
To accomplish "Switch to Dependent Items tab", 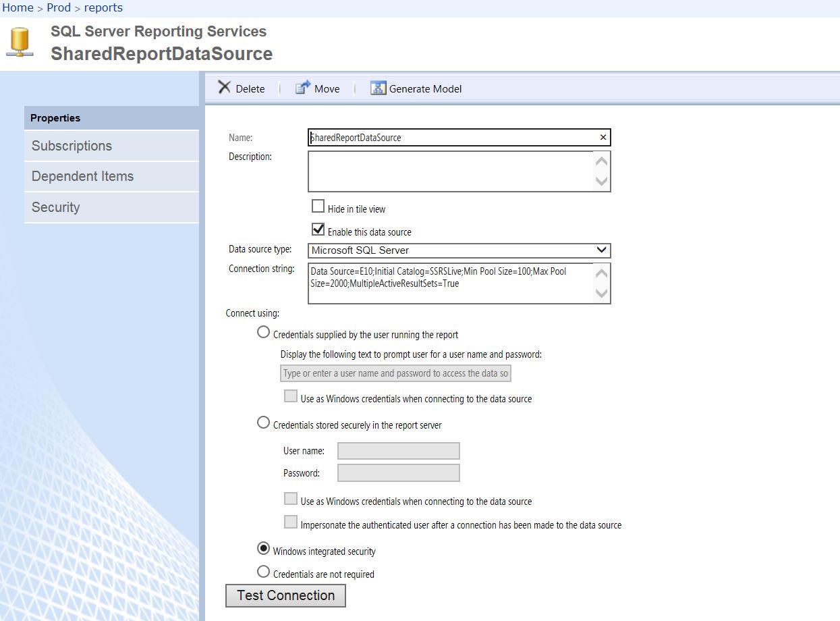I will point(111,176).
